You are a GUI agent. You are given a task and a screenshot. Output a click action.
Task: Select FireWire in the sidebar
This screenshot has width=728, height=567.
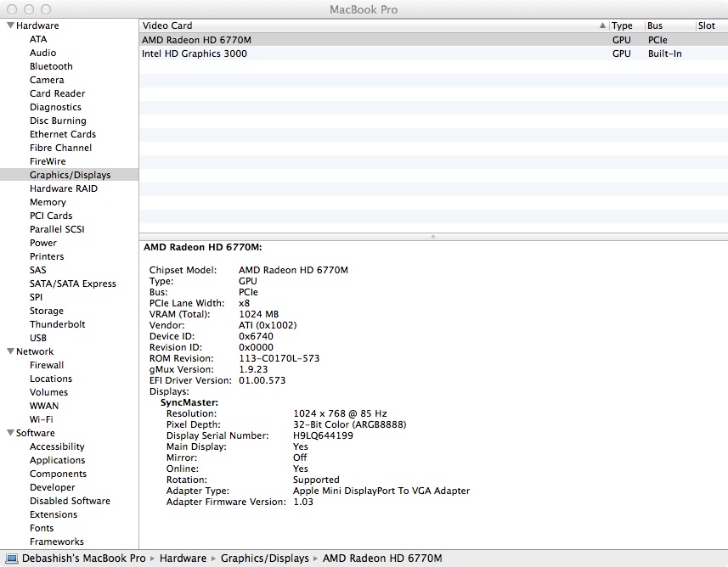pyautogui.click(x=48, y=161)
